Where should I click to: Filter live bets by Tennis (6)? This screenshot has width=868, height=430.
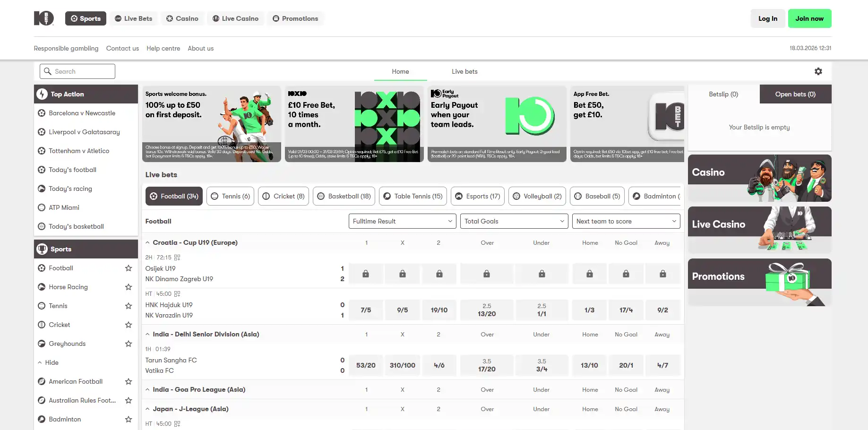230,196
